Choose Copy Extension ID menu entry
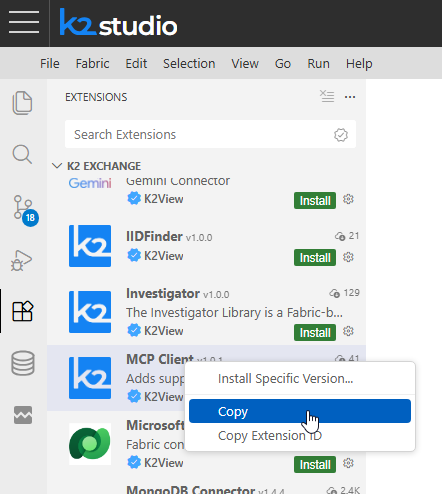Viewport: 442px width, 494px height. coord(300,435)
